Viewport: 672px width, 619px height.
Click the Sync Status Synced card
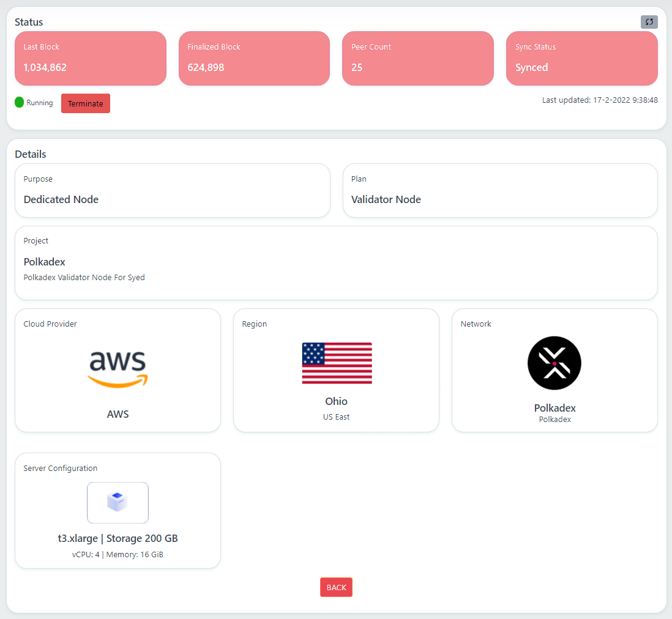581,58
